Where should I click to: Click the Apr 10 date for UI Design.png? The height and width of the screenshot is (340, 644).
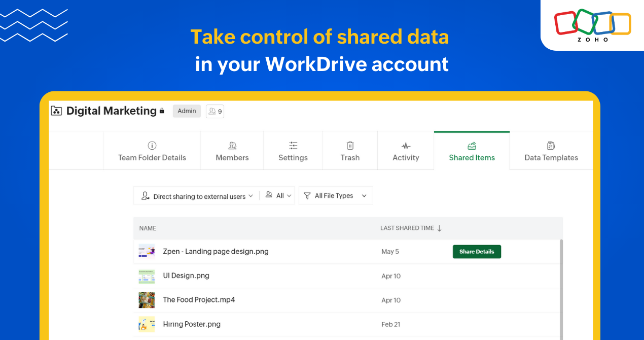(x=391, y=276)
